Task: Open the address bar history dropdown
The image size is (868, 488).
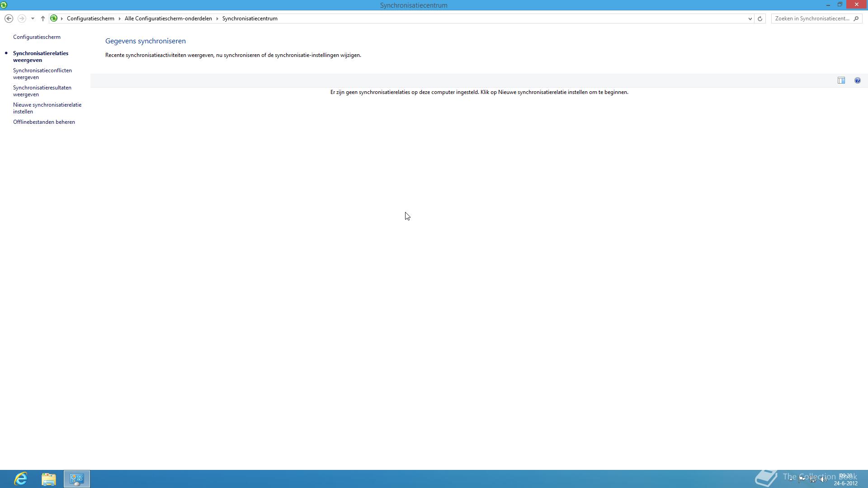Action: [750, 19]
